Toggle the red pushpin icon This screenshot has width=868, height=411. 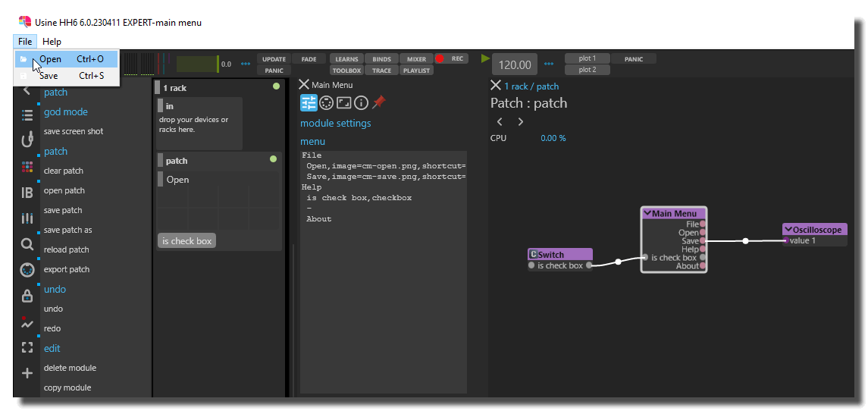pos(378,102)
